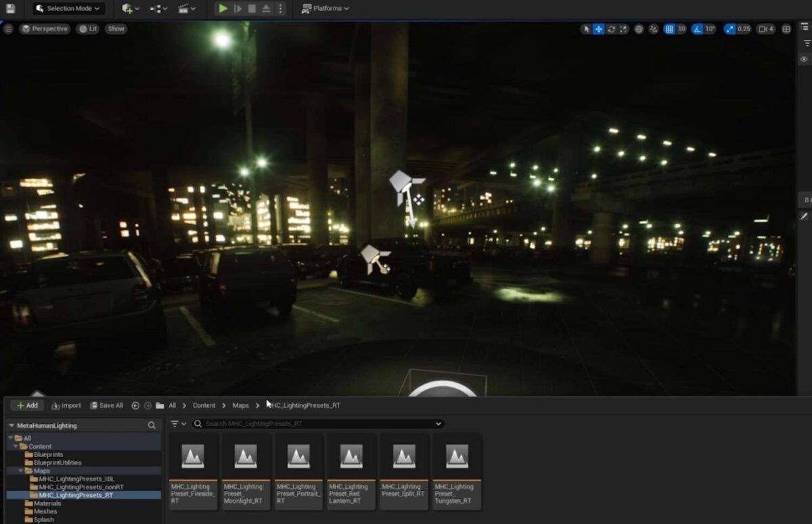Open the viewport hamburger options menu
Viewport: 812px width, 524px height.
point(8,29)
